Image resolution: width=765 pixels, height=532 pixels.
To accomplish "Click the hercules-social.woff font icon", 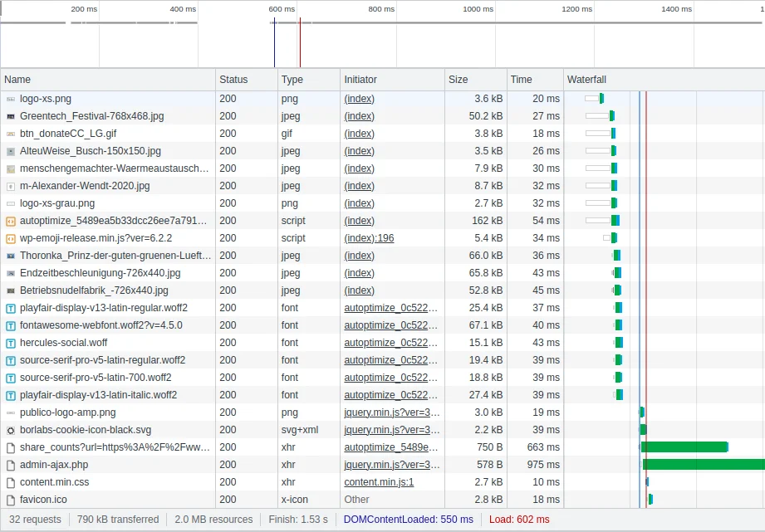I will 11,343.
